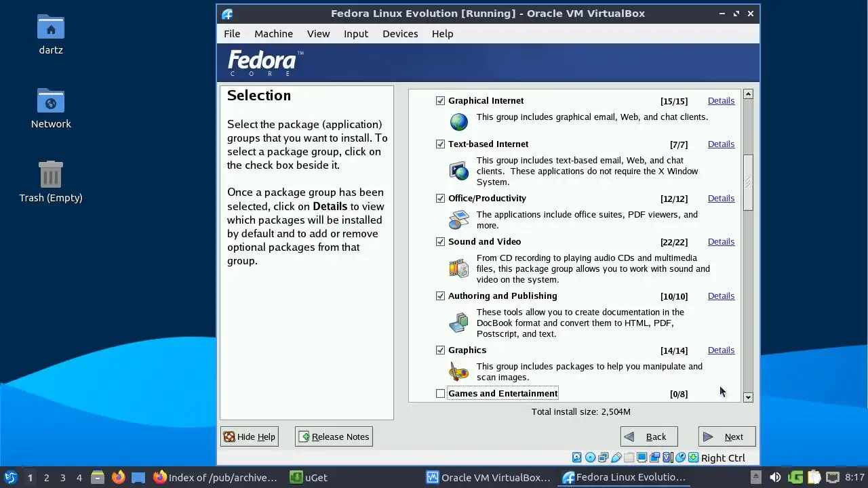Uncheck the Graphics group checkbox
868x488 pixels.
pyautogui.click(x=441, y=350)
